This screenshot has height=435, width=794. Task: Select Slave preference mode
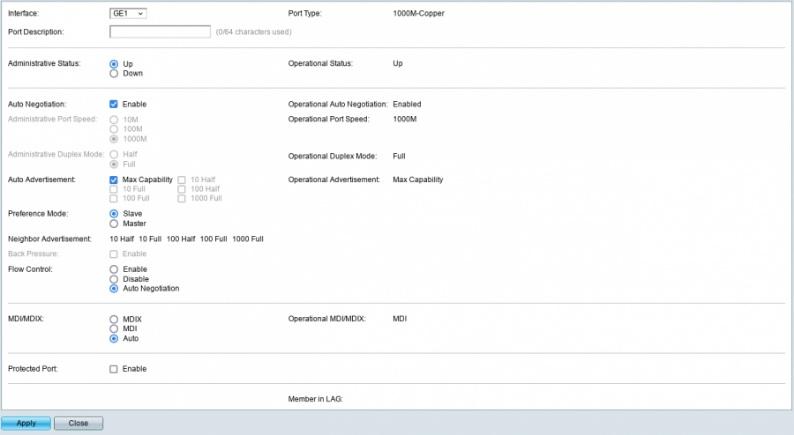(114, 213)
